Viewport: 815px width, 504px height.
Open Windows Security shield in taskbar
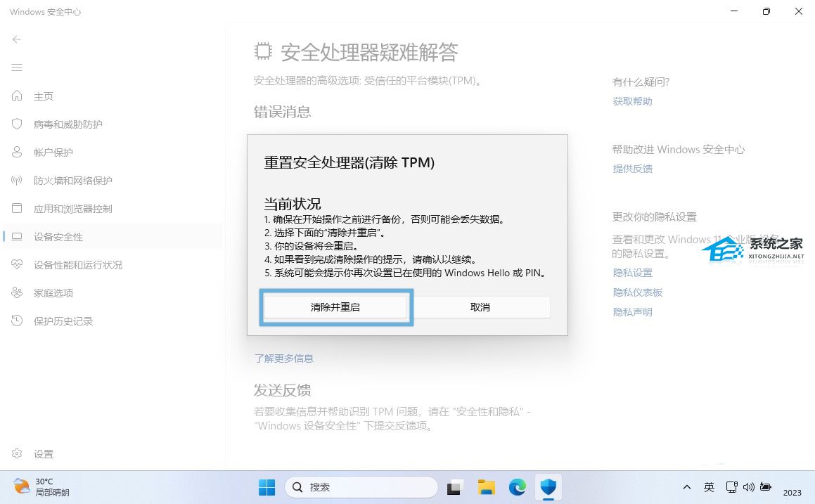(x=548, y=486)
